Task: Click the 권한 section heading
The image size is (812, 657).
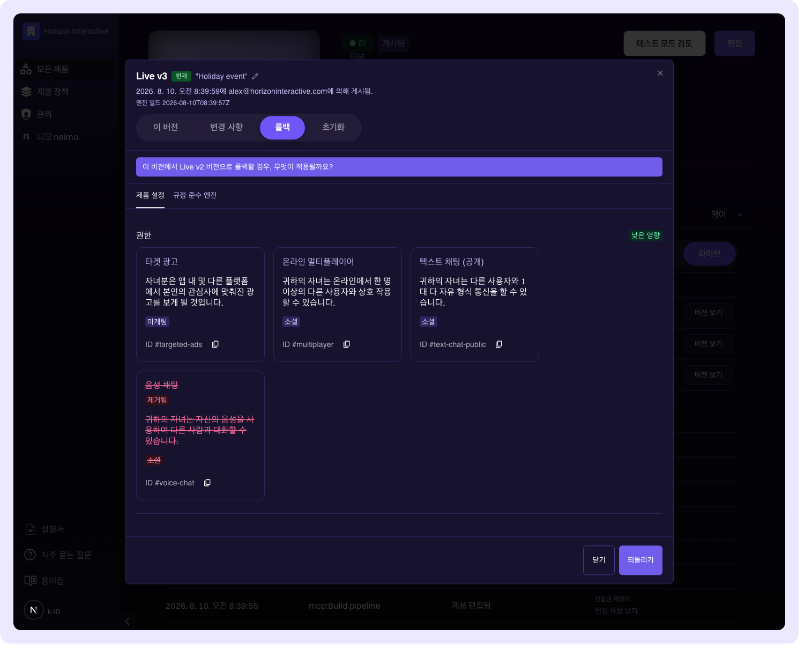Action: click(144, 235)
